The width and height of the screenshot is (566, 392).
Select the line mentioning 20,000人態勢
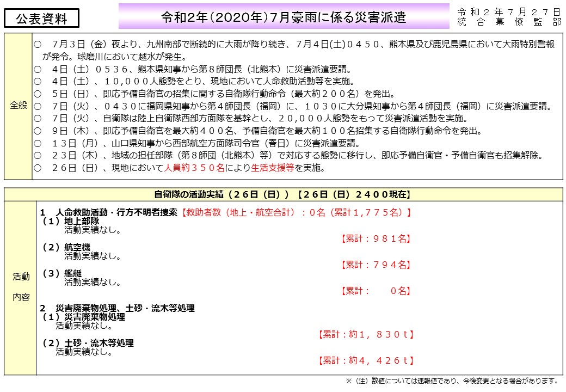pyautogui.click(x=251, y=118)
